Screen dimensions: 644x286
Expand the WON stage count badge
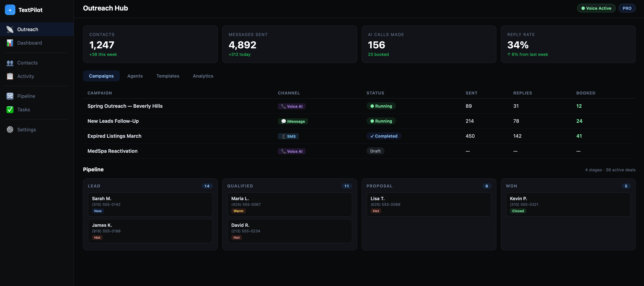click(x=626, y=186)
